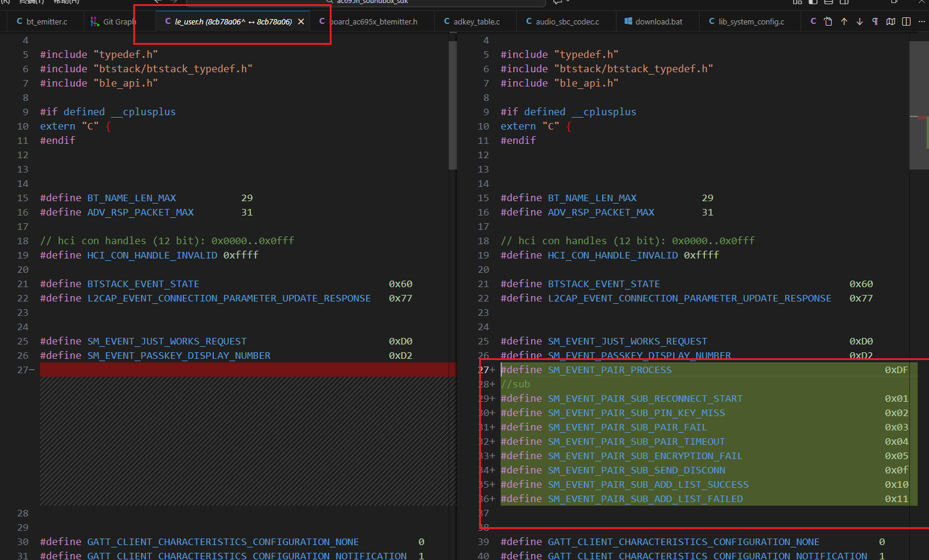Click the extern "C" line in the right pane
Screen dimensions: 929x560
pos(536,127)
